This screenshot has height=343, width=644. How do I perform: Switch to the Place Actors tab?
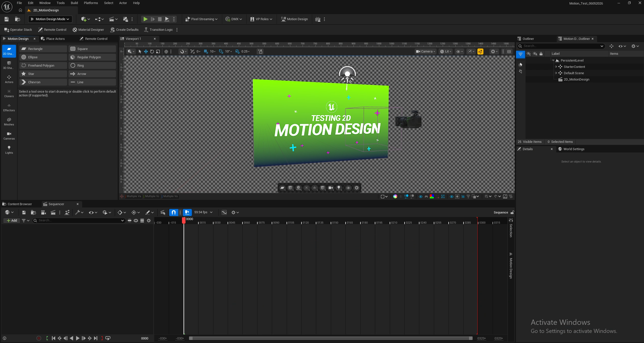[55, 39]
